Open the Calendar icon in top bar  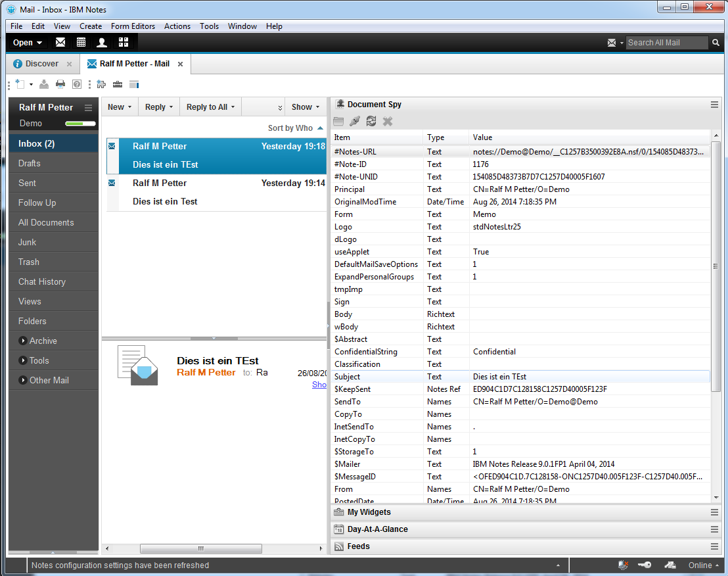pyautogui.click(x=81, y=43)
